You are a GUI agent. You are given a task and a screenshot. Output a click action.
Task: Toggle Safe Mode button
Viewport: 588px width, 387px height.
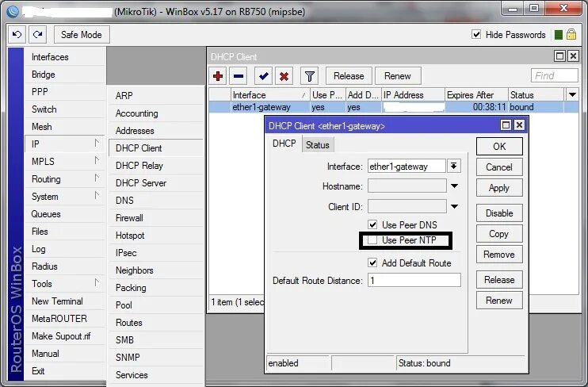pyautogui.click(x=82, y=35)
